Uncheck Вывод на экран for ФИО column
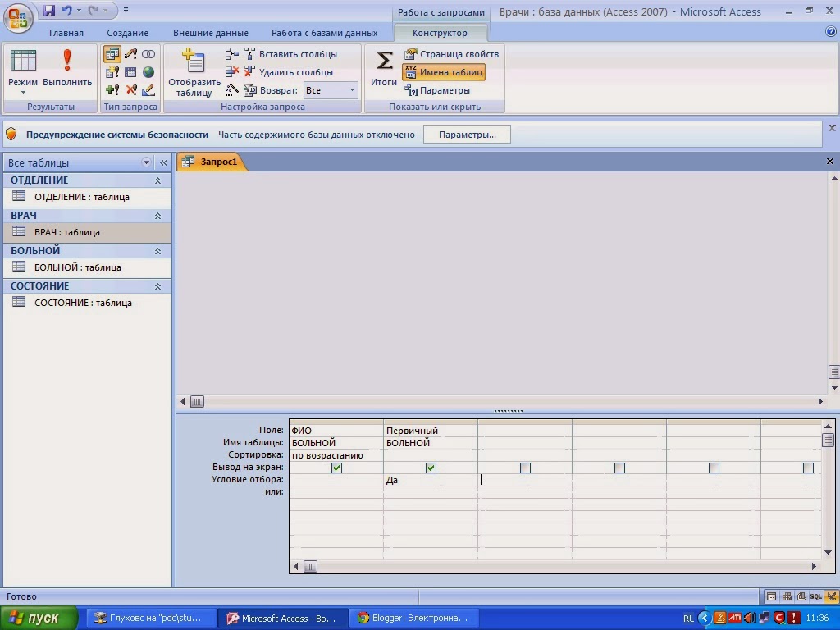Viewport: 840px width, 630px height. (x=336, y=468)
